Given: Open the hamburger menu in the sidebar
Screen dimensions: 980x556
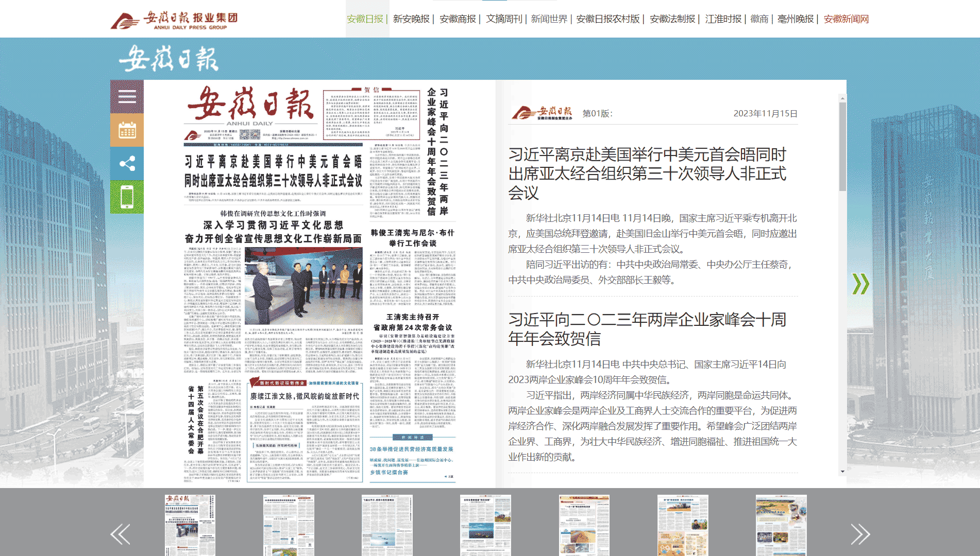Looking at the screenshot, I should (127, 96).
